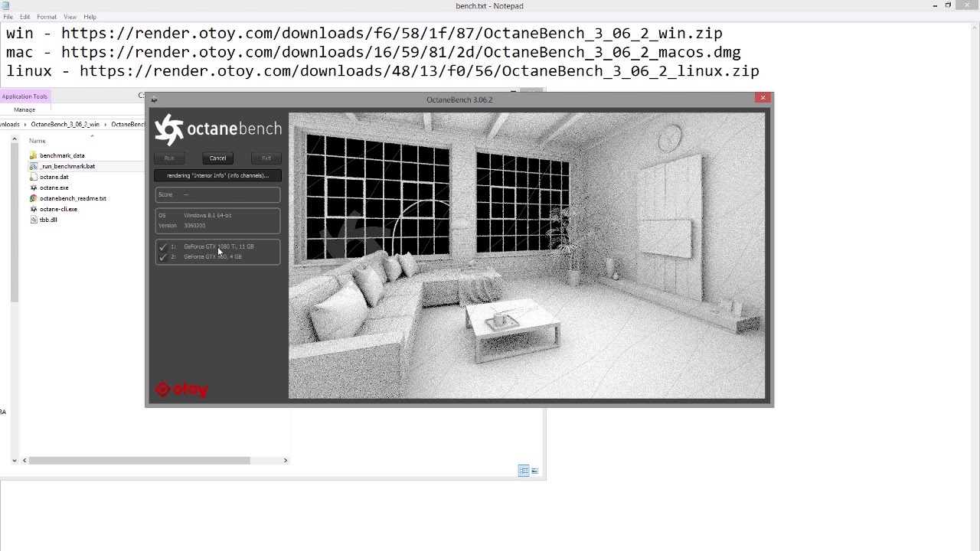Select the 'octanebench_readme.txt' file name
The image size is (980, 551).
pyautogui.click(x=73, y=198)
